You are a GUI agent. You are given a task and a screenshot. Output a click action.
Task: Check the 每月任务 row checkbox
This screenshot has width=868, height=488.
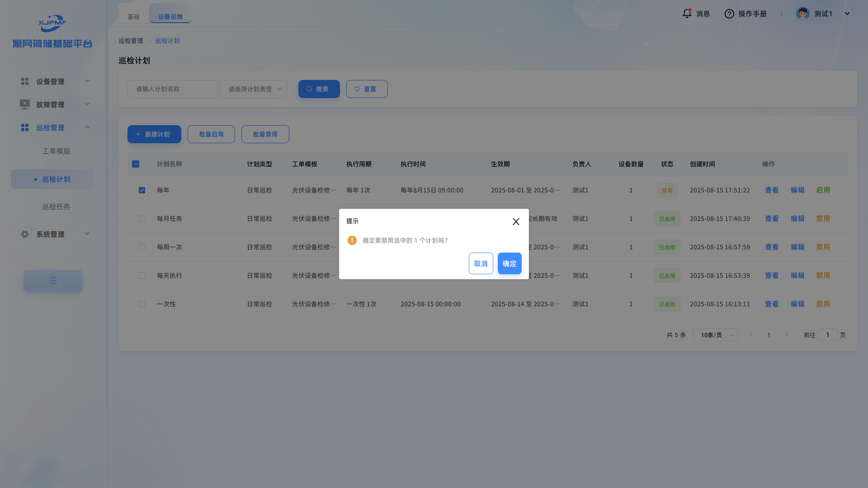142,219
